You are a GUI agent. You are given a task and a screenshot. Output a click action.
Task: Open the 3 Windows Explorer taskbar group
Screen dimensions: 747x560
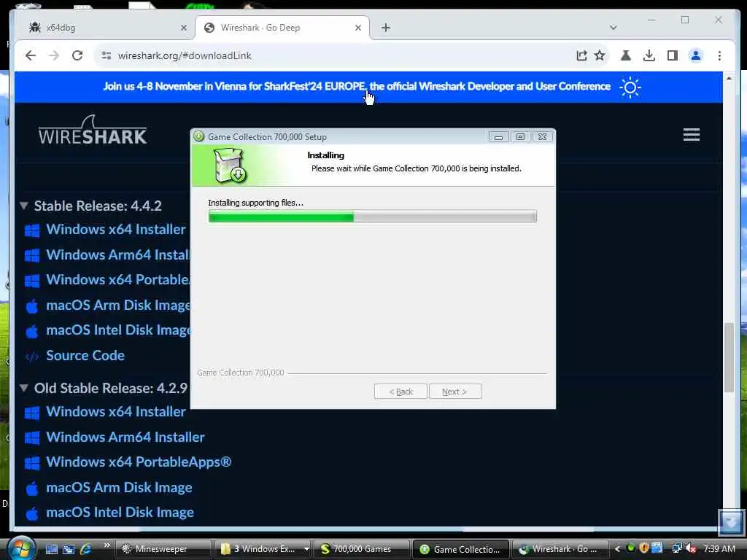[263, 549]
